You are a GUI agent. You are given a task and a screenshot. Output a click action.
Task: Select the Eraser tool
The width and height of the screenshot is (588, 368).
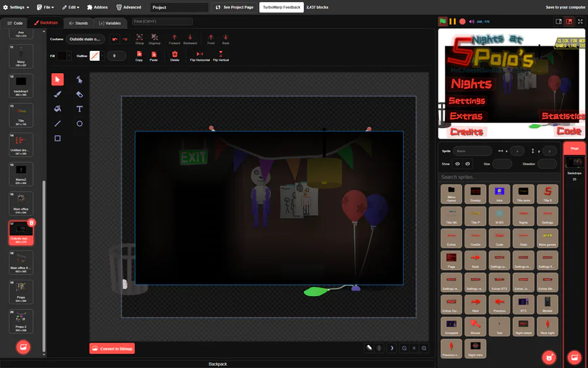(80, 94)
